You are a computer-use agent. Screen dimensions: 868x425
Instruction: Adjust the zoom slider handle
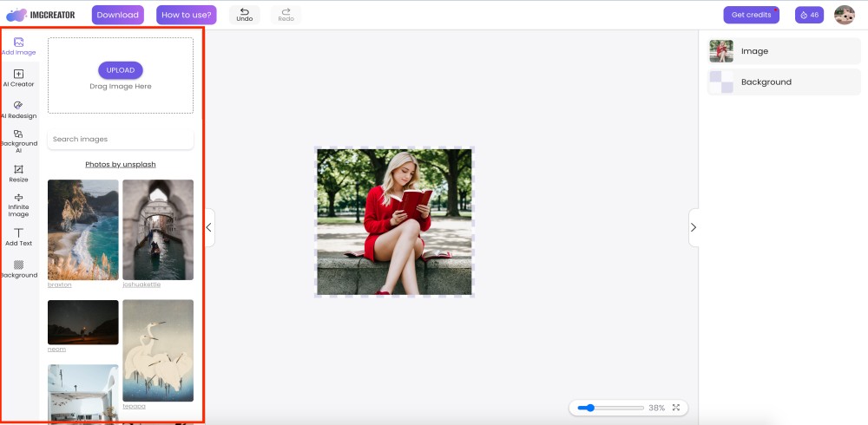[590, 408]
